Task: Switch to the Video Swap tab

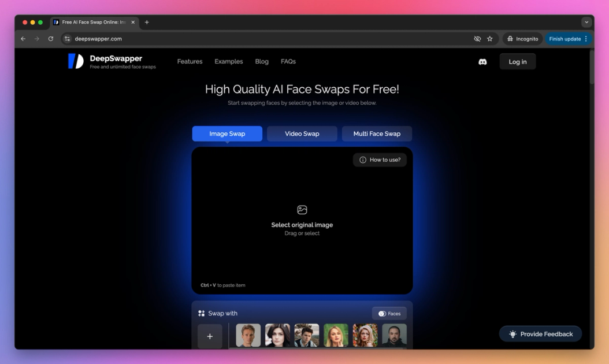Action: point(302,133)
